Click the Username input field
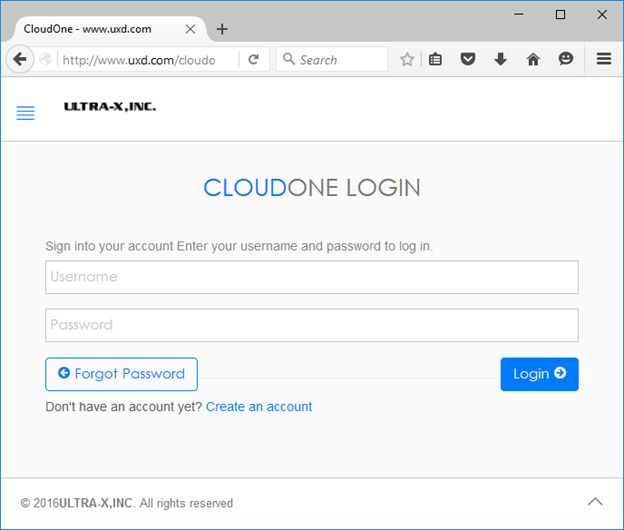The image size is (624, 530). tap(312, 277)
